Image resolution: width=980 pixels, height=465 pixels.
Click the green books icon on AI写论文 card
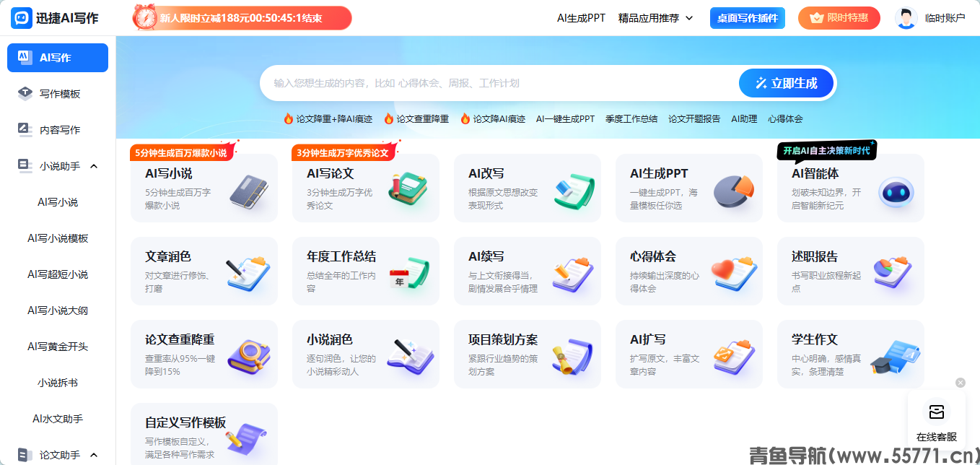pos(408,190)
